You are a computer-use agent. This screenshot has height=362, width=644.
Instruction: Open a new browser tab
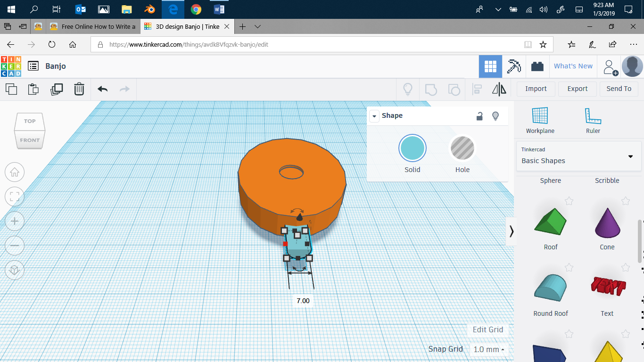click(x=242, y=26)
